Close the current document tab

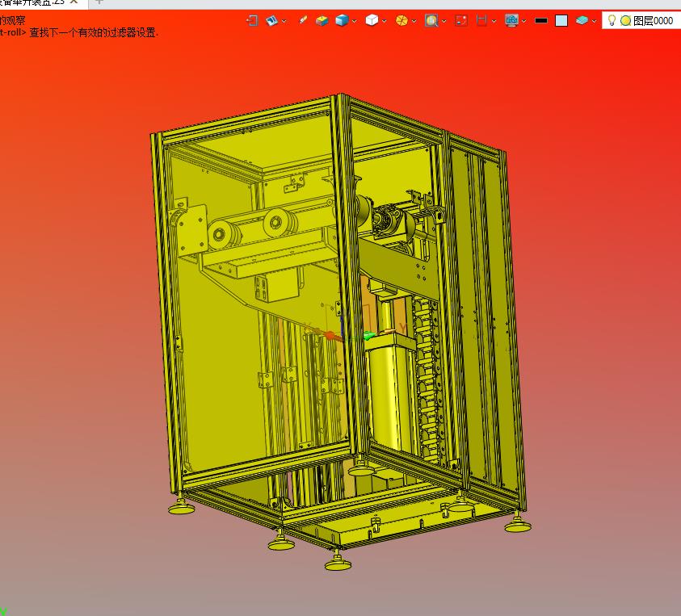[x=74, y=2]
